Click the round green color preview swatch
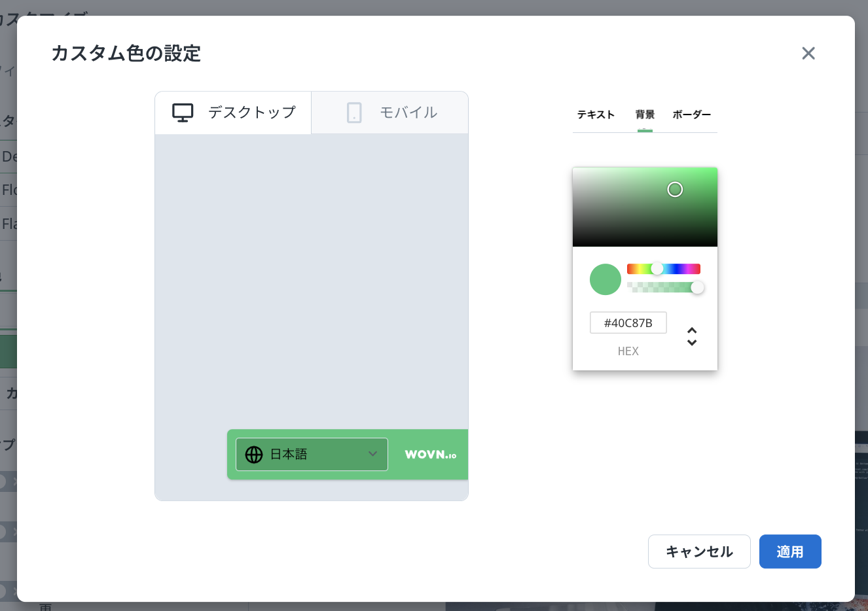The height and width of the screenshot is (611, 868). (606, 279)
